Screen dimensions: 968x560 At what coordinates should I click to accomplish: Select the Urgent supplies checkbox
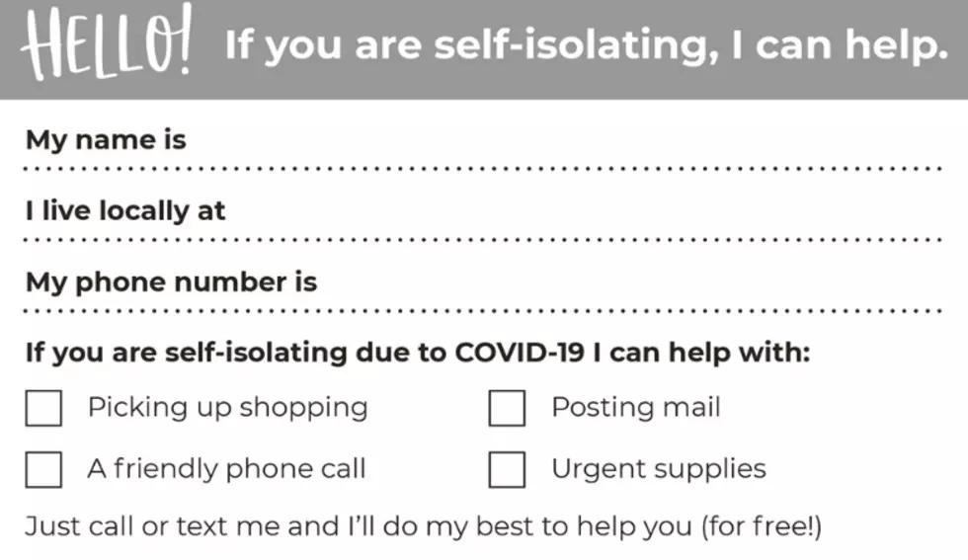click(507, 470)
